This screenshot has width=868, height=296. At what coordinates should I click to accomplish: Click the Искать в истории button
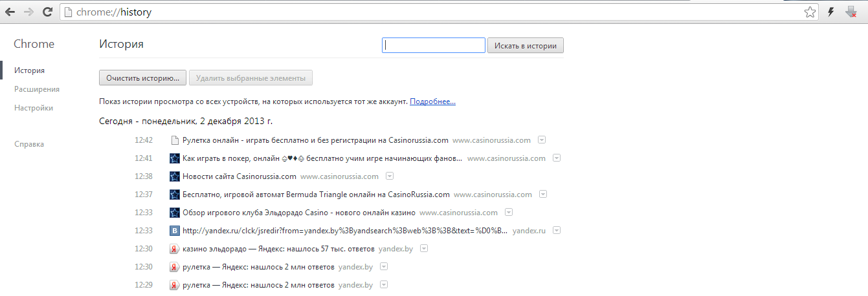point(525,45)
